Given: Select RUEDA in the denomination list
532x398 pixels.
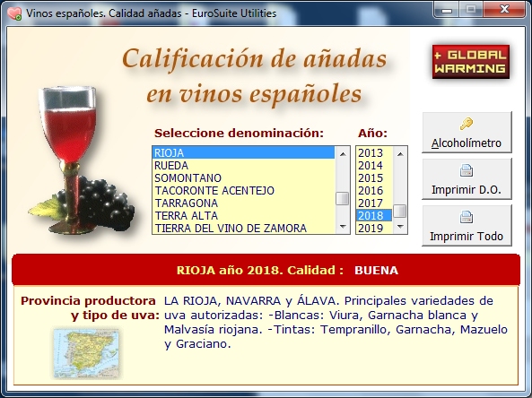Looking at the screenshot, I should pos(243,166).
